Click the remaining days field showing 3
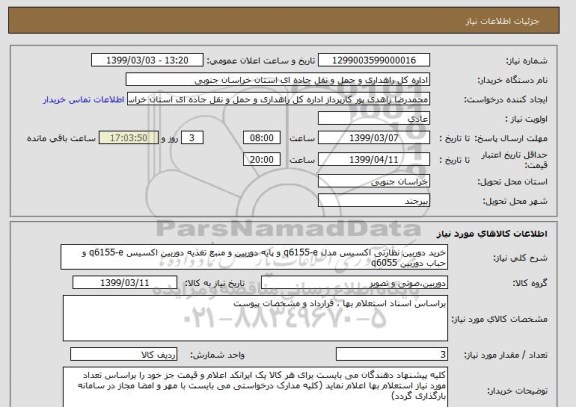This screenshot has width=576, height=407. (x=192, y=138)
